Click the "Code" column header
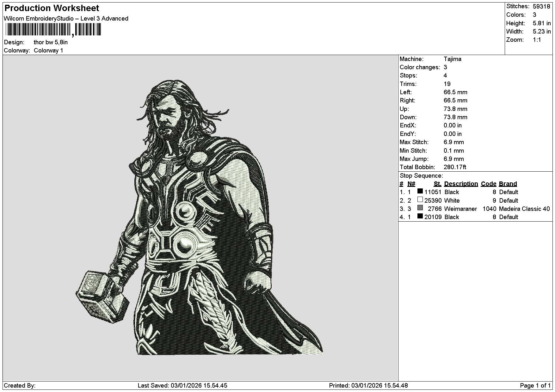The width and height of the screenshot is (555, 392). 489,184
